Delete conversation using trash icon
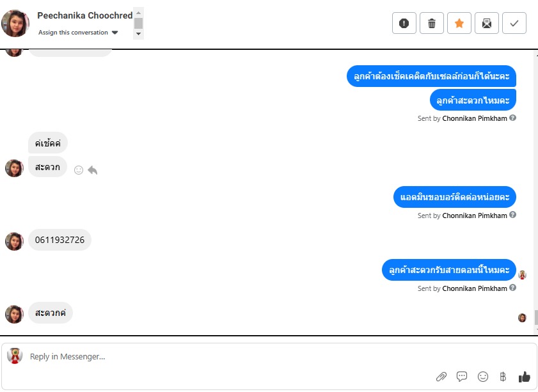Image resolution: width=538 pixels, height=392 pixels. (x=432, y=23)
